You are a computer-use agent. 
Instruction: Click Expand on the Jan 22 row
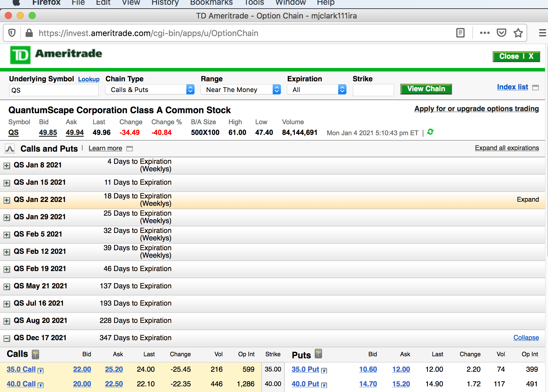tap(528, 200)
